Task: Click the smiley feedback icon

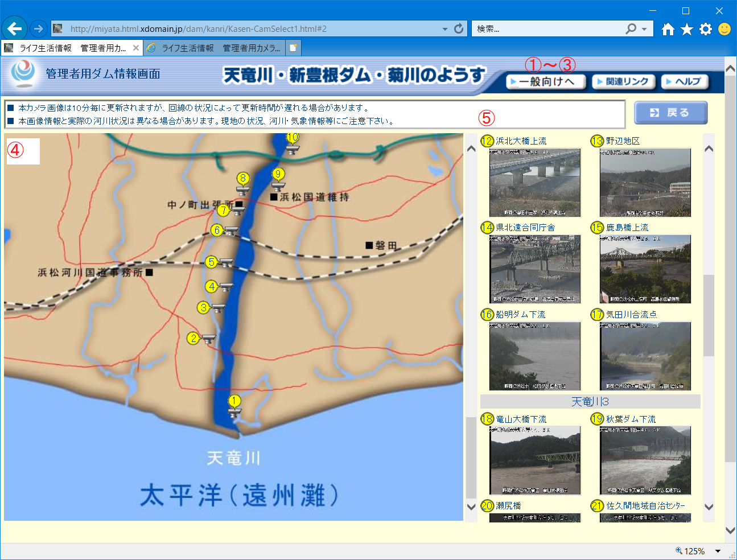Action: pos(724,29)
